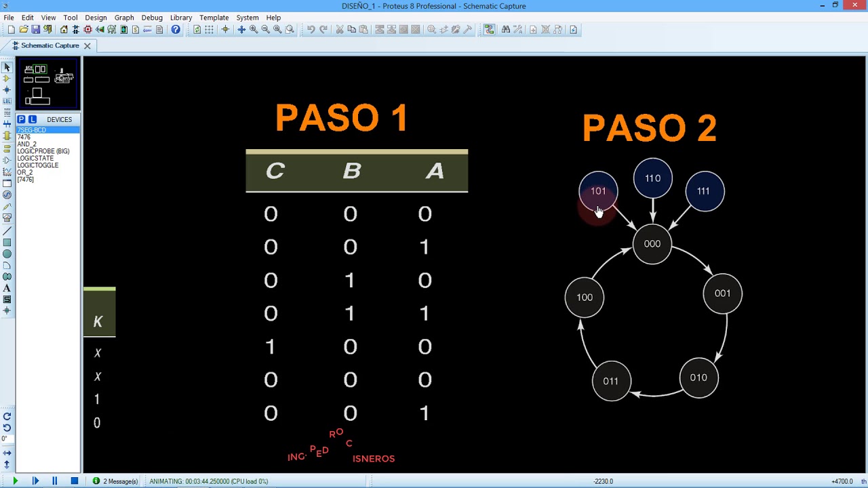Image resolution: width=868 pixels, height=488 pixels.
Task: Select the 2D Graphics Circle tool
Action: 7,253
